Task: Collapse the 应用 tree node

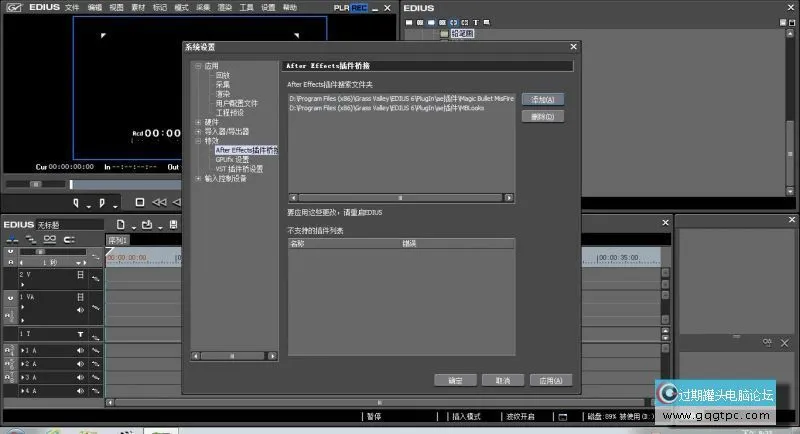Action: [198, 66]
